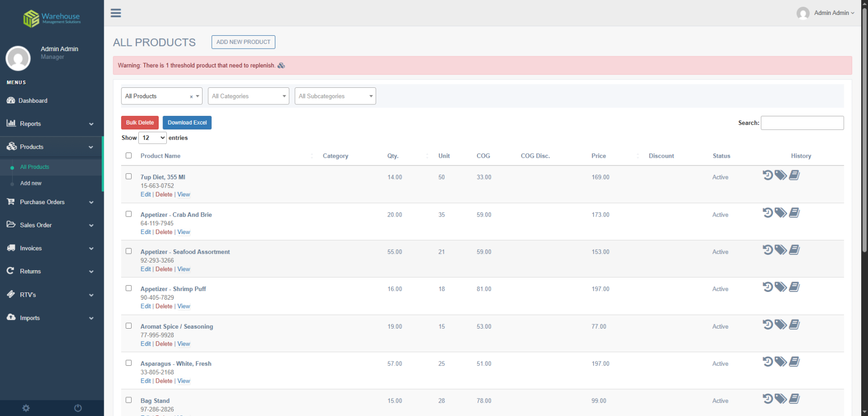Open the All Categories dropdown
The width and height of the screenshot is (868, 416).
[x=248, y=96]
